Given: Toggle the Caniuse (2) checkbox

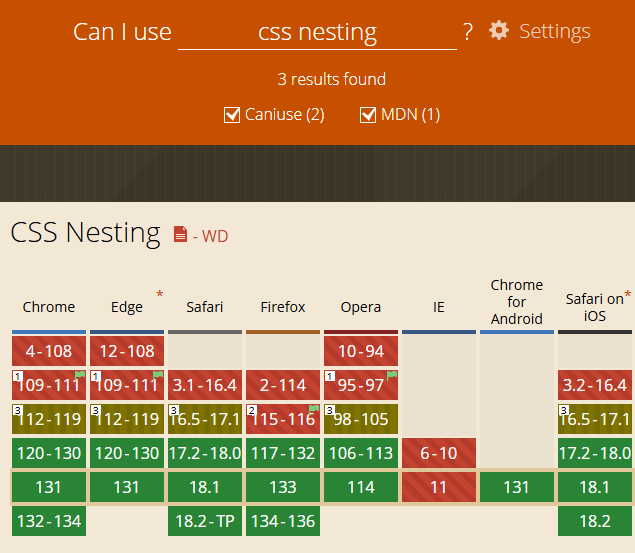Looking at the screenshot, I should 232,115.
